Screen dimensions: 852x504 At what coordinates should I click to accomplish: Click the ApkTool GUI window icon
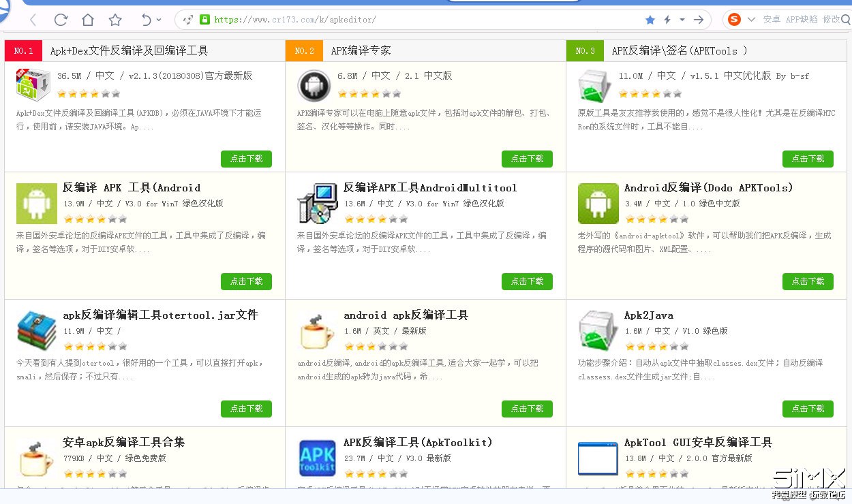click(x=598, y=458)
